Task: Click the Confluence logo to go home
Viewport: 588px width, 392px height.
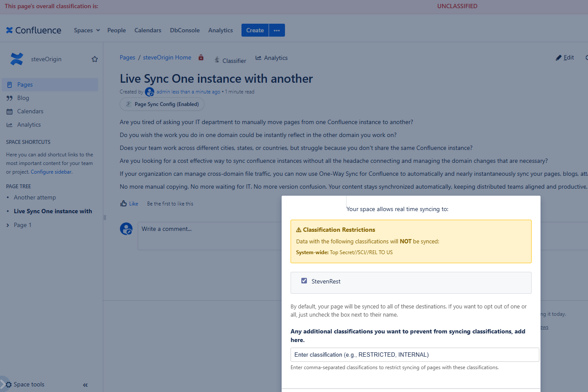Action: tap(33, 30)
